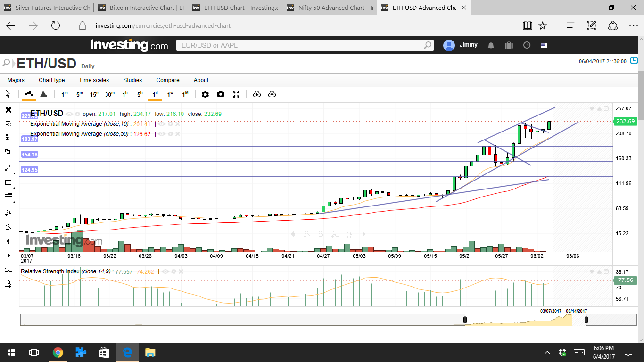The height and width of the screenshot is (362, 644).
Task: Set timeframe to 1 minute
Action: (65, 94)
